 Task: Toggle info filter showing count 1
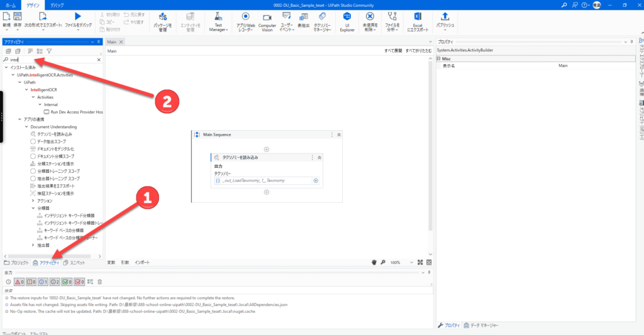tap(43, 282)
